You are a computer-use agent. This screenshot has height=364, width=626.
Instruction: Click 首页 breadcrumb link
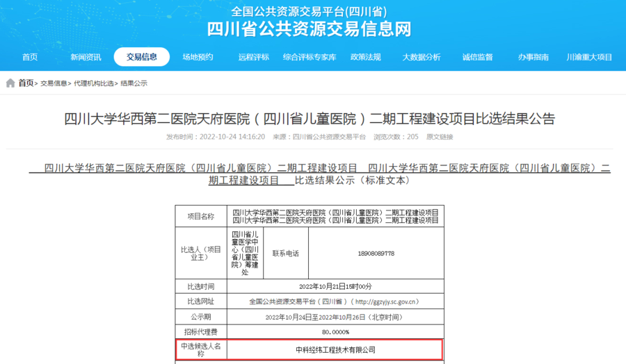[26, 83]
